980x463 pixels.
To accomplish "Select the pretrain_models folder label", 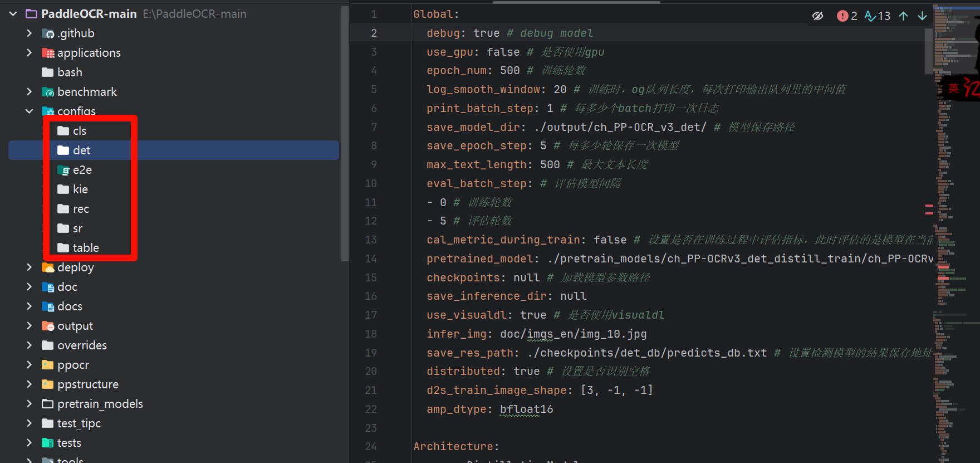I will [100, 404].
